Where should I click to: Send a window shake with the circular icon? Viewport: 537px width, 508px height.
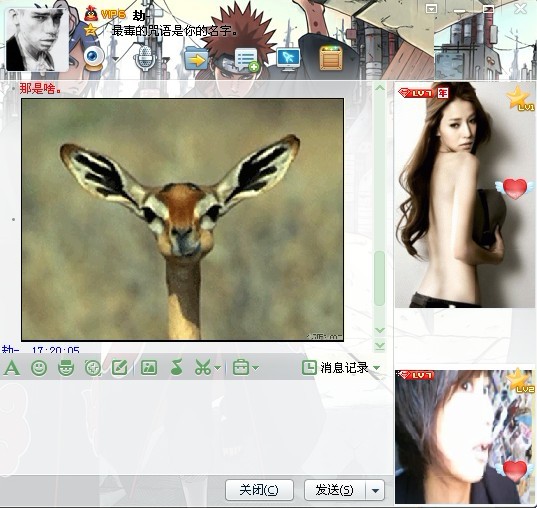93,368
